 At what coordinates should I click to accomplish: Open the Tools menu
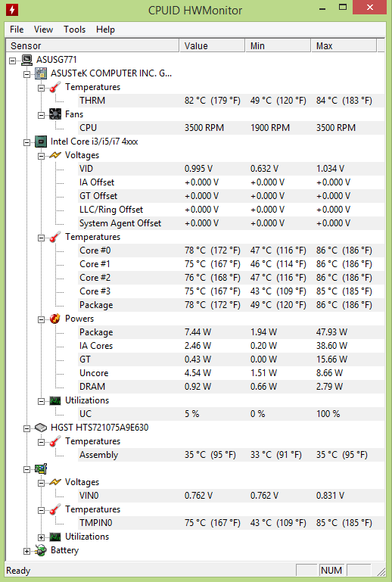[x=75, y=30]
